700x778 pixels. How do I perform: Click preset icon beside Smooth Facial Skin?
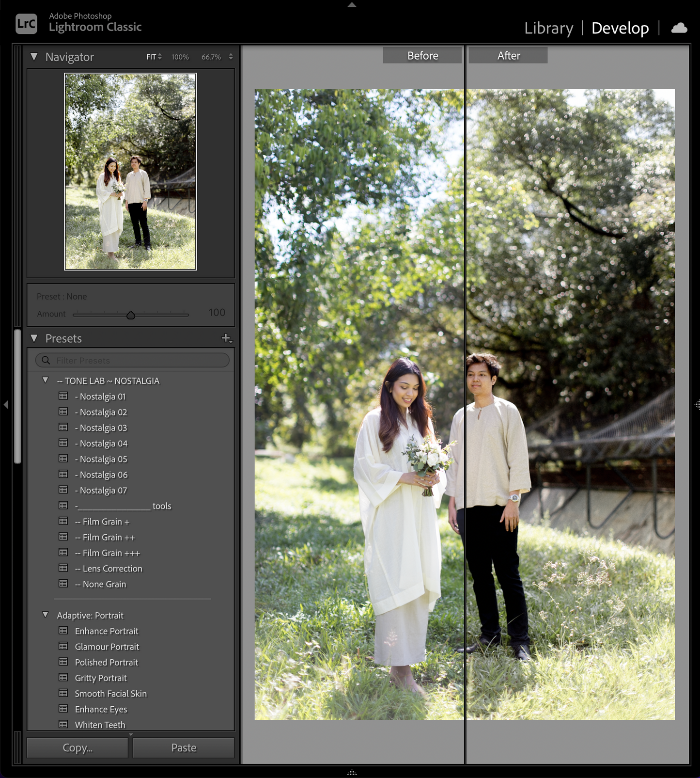(x=63, y=693)
